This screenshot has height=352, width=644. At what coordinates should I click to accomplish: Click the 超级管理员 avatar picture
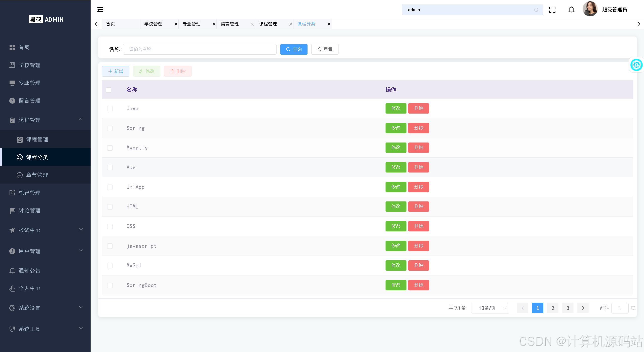[x=590, y=9]
